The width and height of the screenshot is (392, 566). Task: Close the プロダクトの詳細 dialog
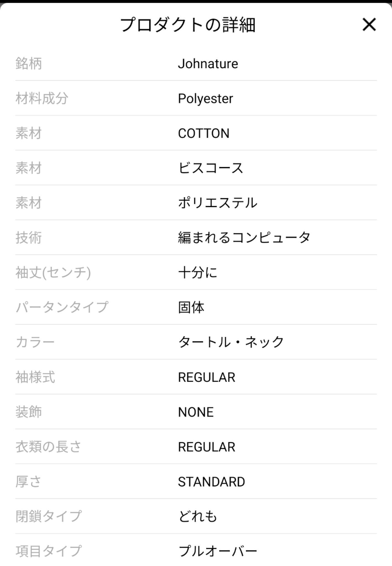click(x=369, y=25)
